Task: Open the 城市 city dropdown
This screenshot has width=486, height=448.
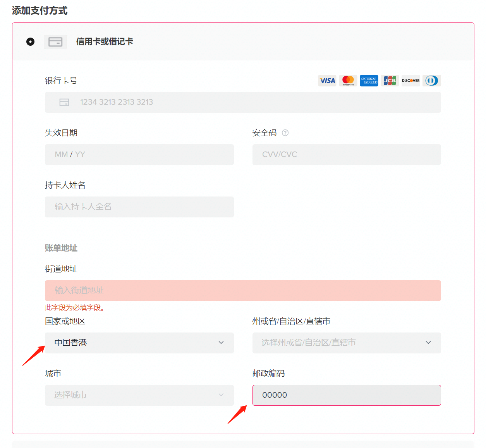Action: pyautogui.click(x=139, y=395)
